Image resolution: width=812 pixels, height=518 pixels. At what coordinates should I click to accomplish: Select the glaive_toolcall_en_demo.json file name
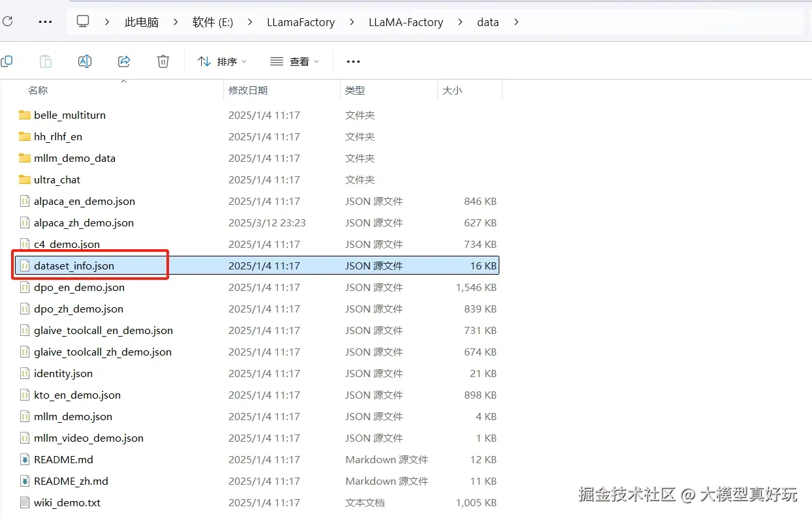point(103,330)
